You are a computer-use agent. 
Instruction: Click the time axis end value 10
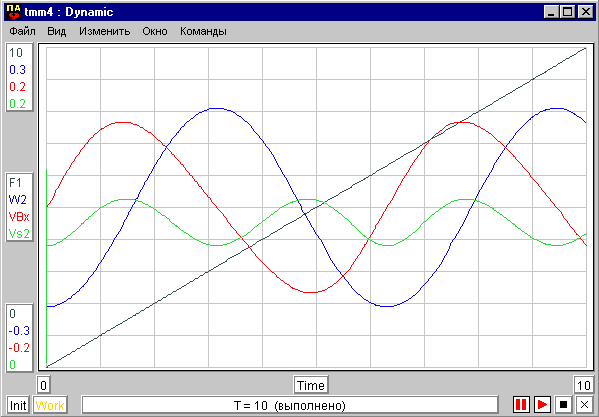click(584, 385)
